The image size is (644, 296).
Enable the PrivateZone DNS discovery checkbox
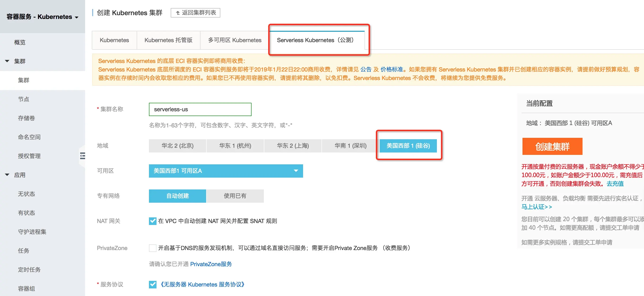(152, 248)
